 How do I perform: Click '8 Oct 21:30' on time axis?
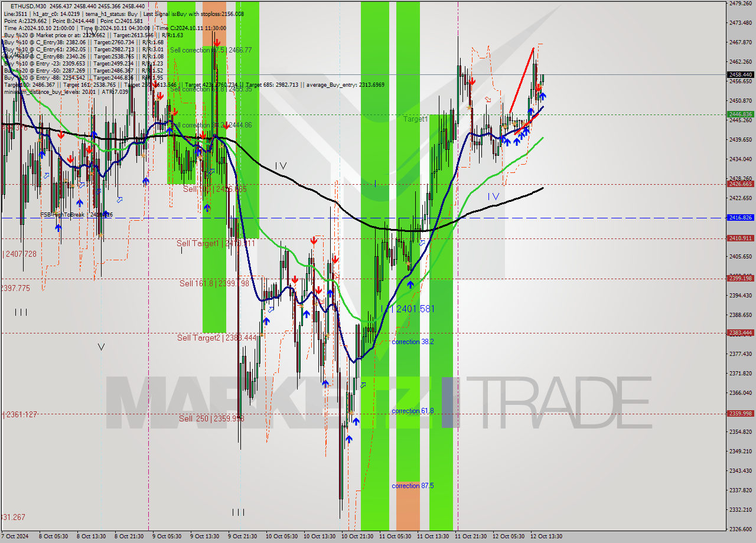(x=130, y=537)
